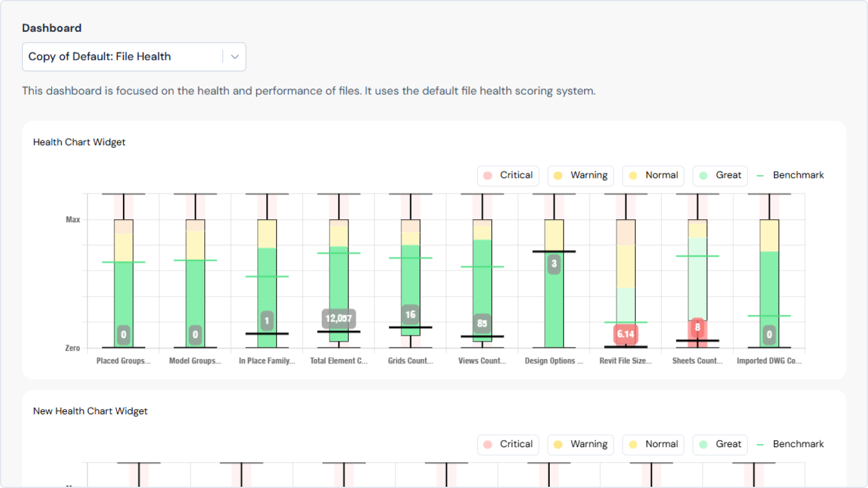Viewport: 868px width, 488px height.
Task: Toggle Critical legend in first Health Chart Widget
Action: (x=508, y=175)
